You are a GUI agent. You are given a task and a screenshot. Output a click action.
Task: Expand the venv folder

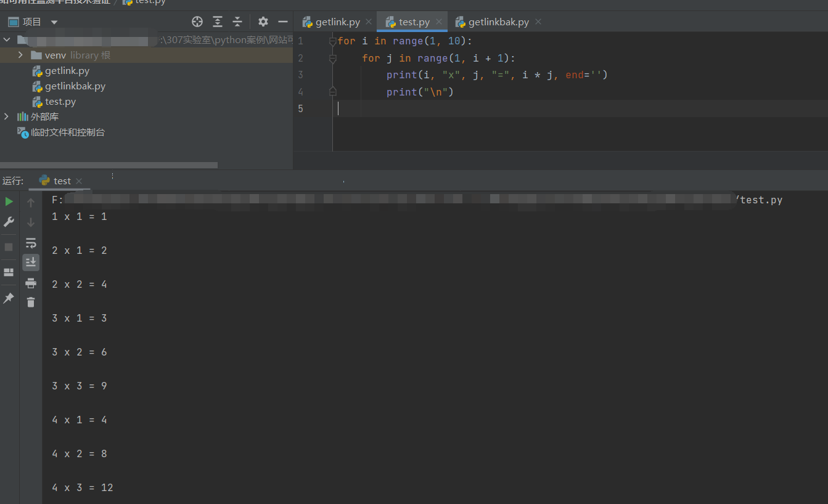[x=20, y=55]
